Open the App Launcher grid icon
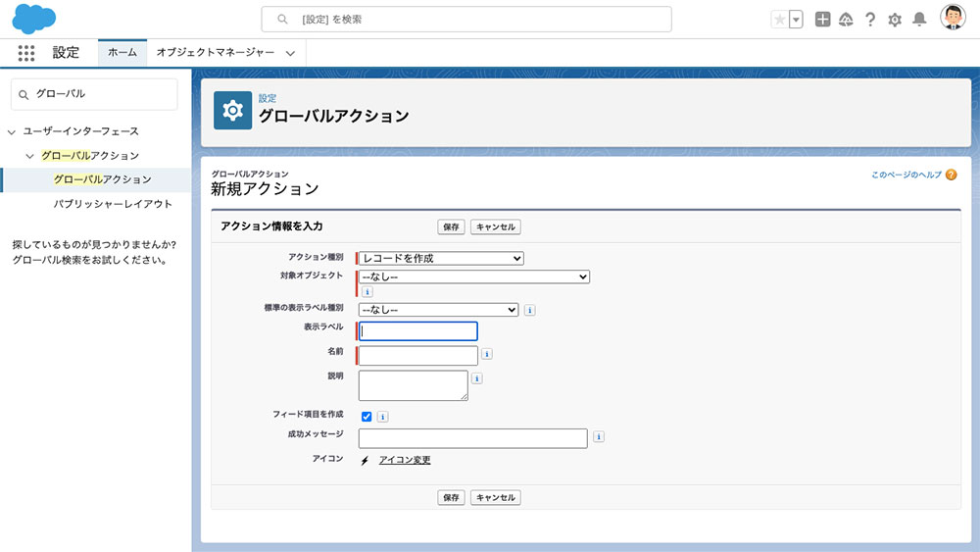 click(x=26, y=53)
